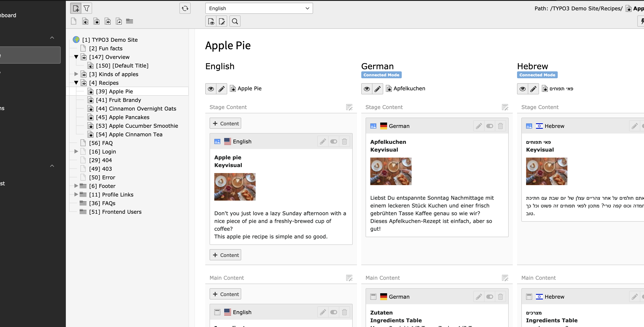The width and height of the screenshot is (644, 327).
Task: Edit German Stage Content column
Action: pos(505,107)
